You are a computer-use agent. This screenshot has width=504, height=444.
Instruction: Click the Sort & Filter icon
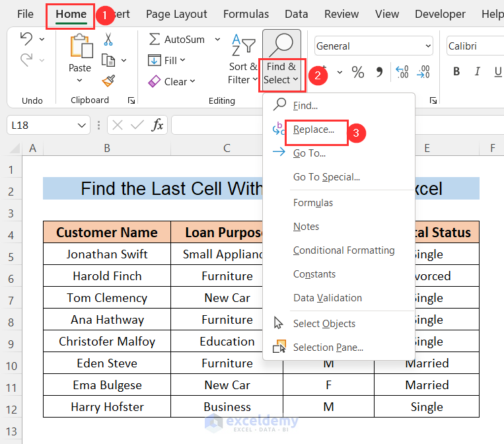click(243, 46)
